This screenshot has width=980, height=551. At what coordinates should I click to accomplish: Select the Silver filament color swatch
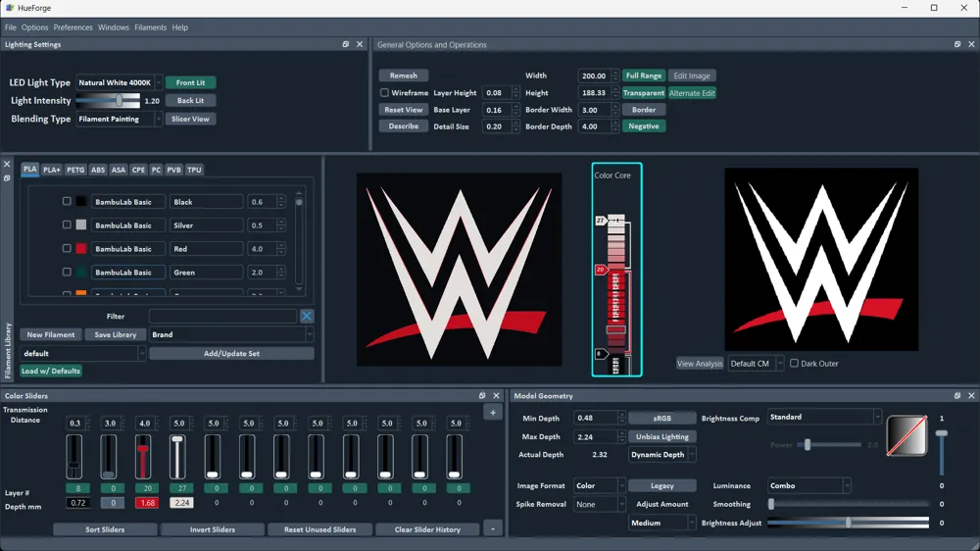coord(81,225)
